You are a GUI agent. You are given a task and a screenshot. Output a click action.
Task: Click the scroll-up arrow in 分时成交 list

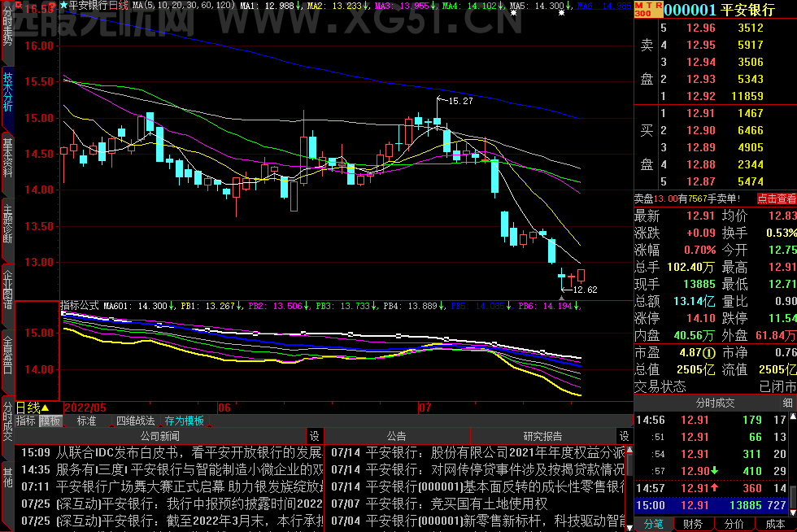pyautogui.click(x=792, y=416)
